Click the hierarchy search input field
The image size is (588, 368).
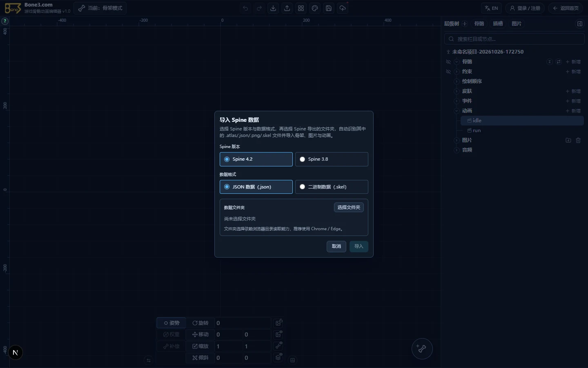click(x=514, y=39)
